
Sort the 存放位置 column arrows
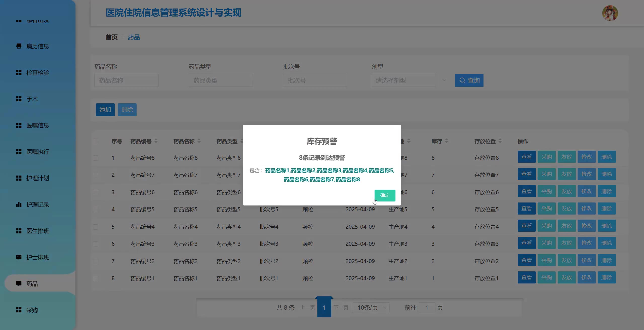pyautogui.click(x=500, y=141)
